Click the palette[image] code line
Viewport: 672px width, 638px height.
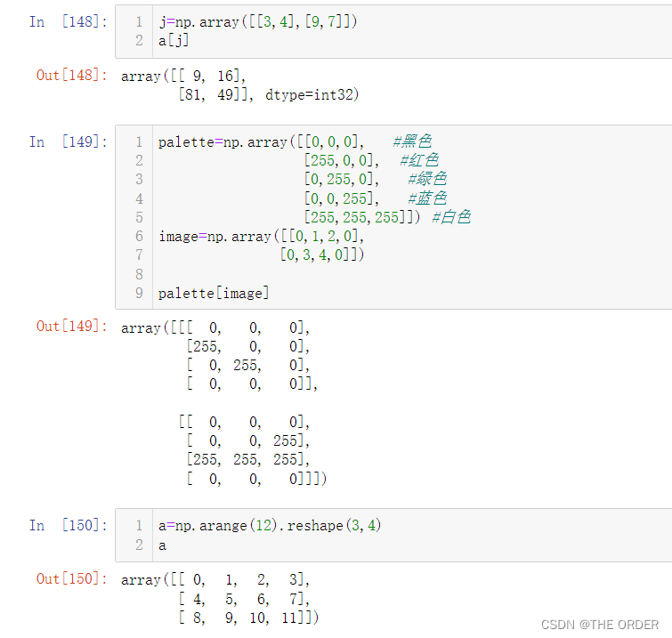point(214,293)
